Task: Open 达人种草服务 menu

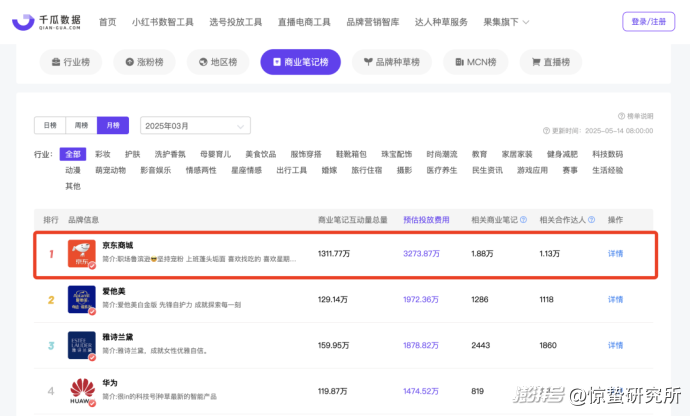Action: coord(441,22)
